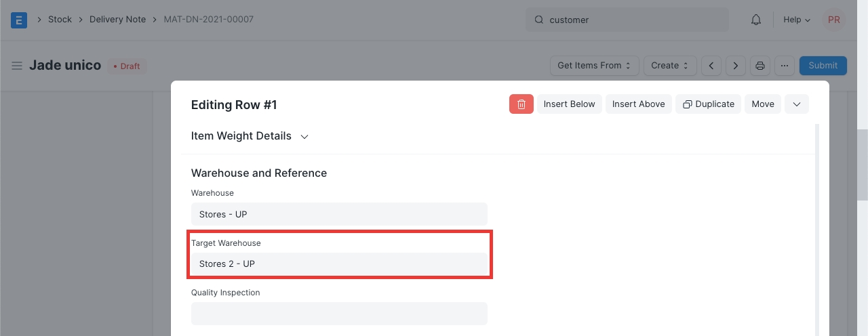Open the Create dropdown menu

[x=669, y=66]
